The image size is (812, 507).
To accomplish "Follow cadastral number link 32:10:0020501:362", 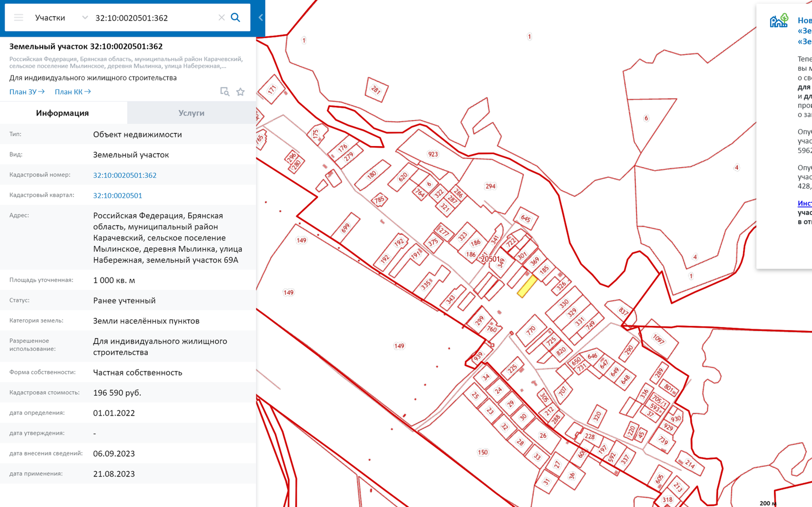I will [x=125, y=175].
